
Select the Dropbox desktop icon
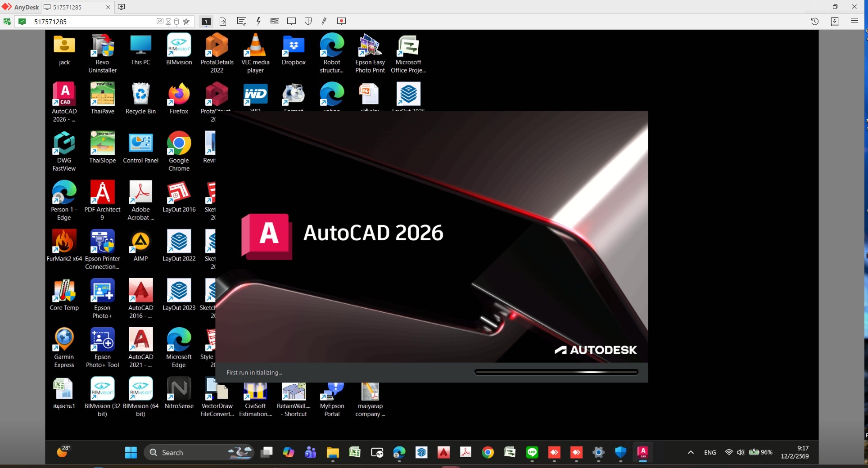tap(294, 50)
